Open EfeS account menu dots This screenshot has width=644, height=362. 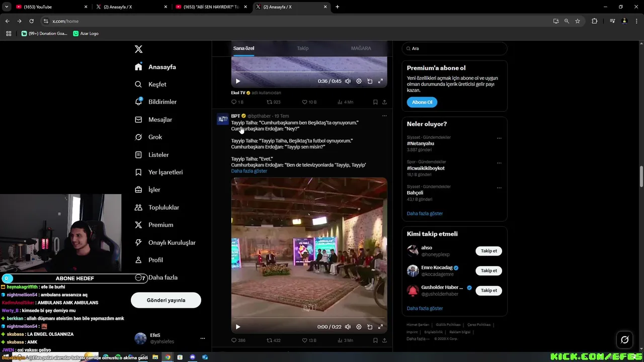(x=203, y=338)
